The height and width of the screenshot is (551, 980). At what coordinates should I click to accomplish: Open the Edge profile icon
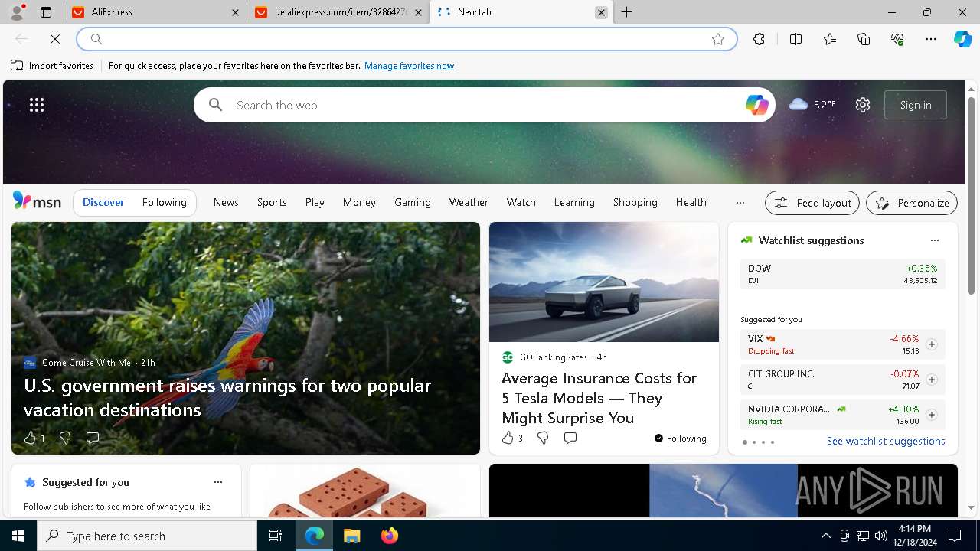click(x=17, y=12)
